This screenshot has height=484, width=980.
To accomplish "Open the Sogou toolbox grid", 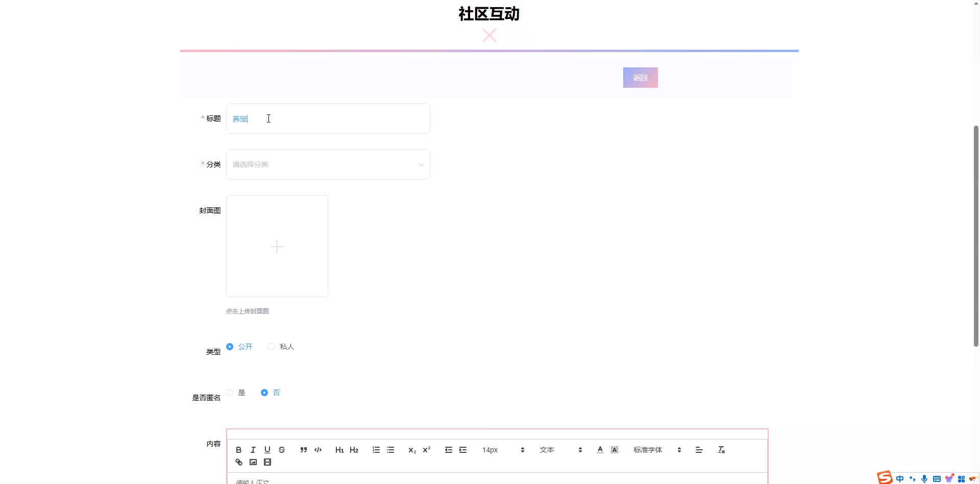I will pos(961,479).
